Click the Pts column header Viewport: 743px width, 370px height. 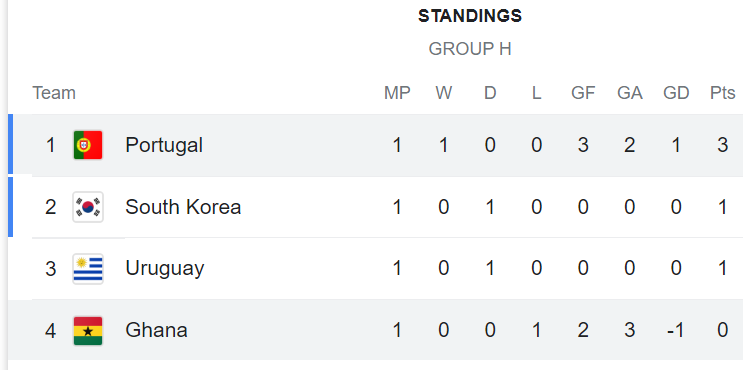723,93
